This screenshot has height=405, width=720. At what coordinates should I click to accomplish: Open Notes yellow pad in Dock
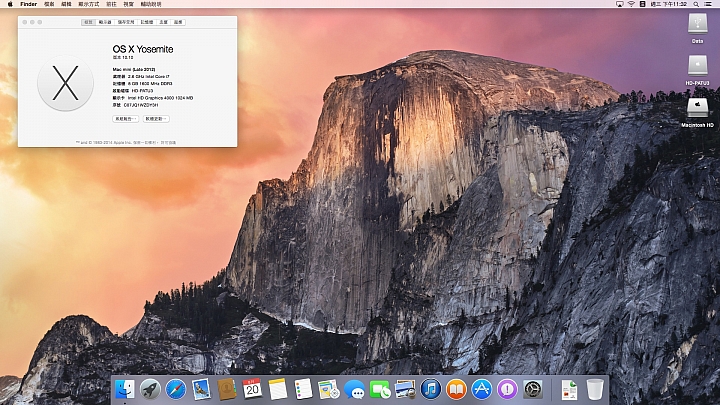[x=278, y=389]
